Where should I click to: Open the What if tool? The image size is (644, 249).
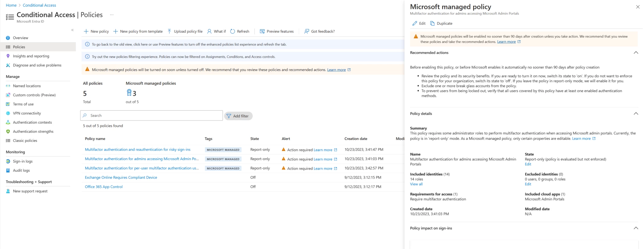tap(216, 31)
